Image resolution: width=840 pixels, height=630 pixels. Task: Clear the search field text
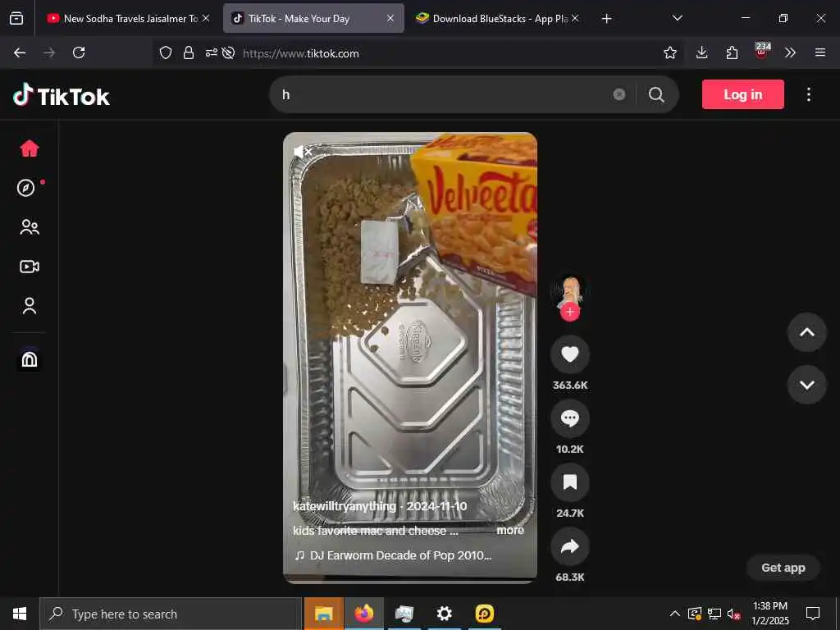point(619,94)
